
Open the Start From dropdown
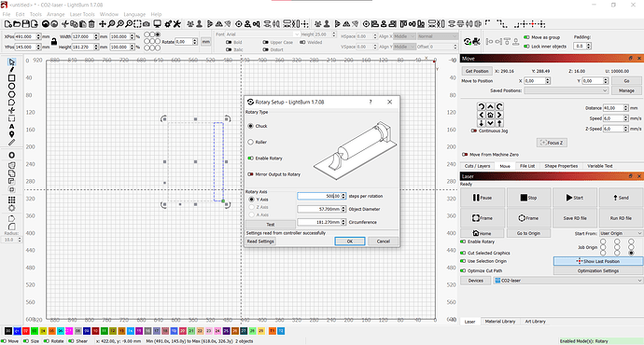click(x=621, y=233)
